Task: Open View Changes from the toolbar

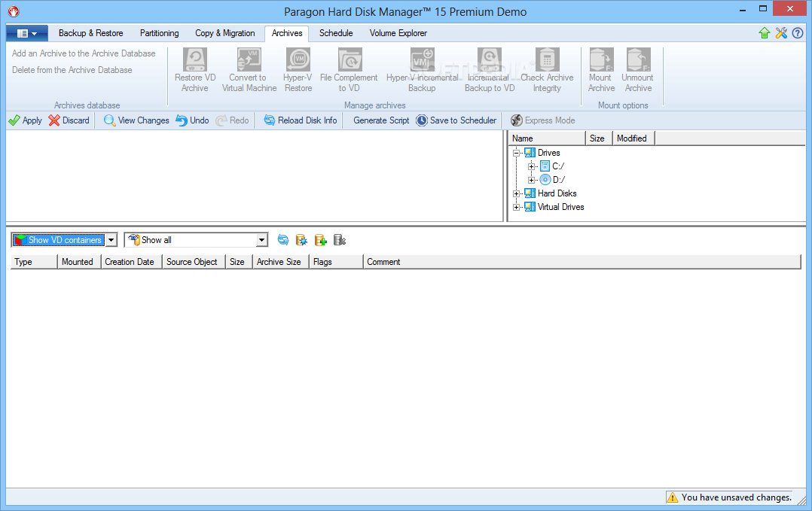Action: (136, 120)
